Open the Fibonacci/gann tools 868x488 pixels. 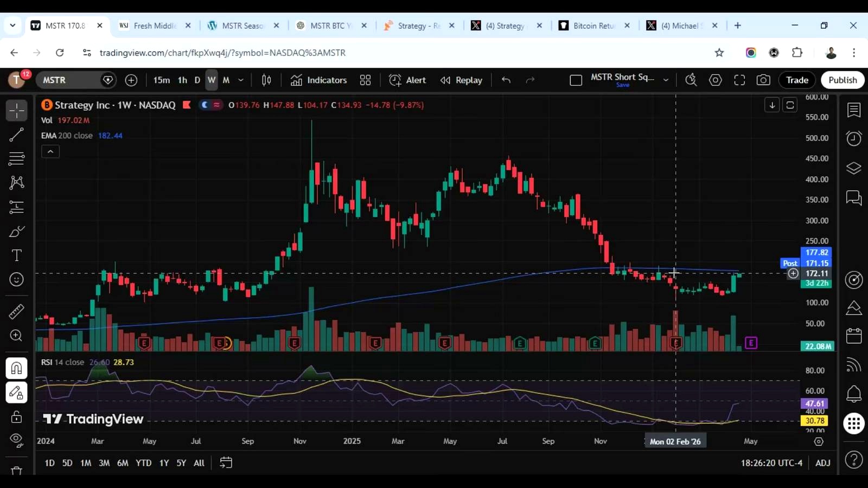(x=16, y=159)
